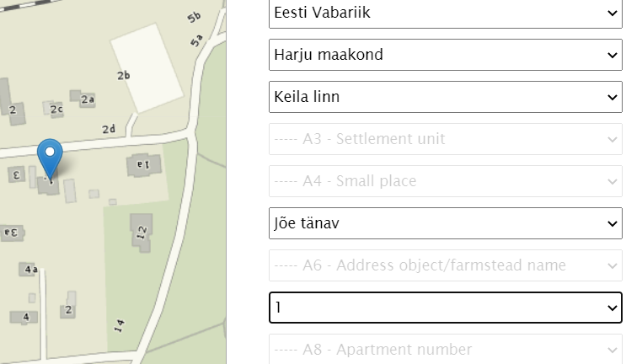Click the blue location marker pin
Viewport: 626px width, 364px height.
pyautogui.click(x=50, y=159)
